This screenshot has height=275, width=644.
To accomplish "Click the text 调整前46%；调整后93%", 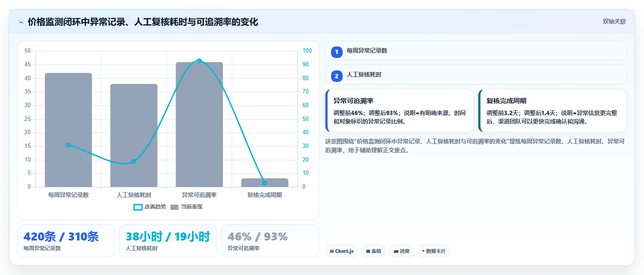I will click(366, 113).
